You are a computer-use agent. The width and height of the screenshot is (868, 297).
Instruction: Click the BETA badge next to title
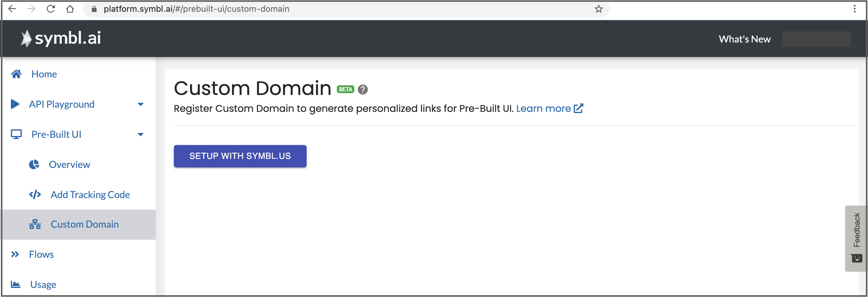click(x=345, y=90)
